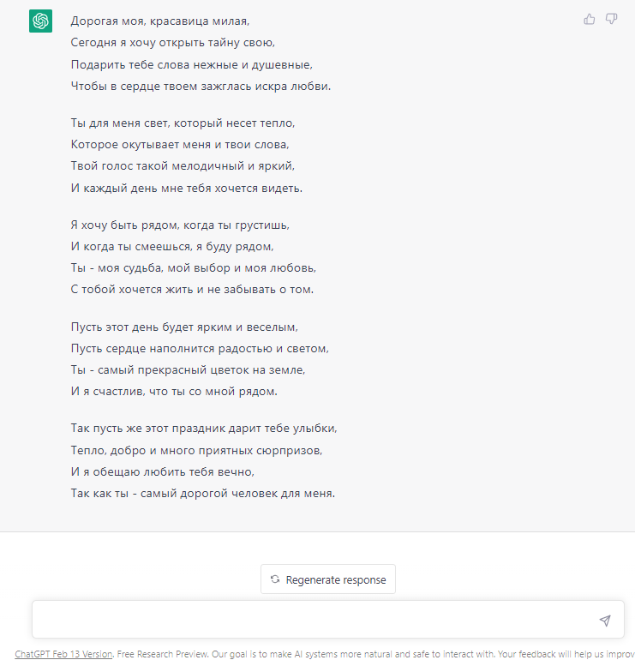The height and width of the screenshot is (672, 635).
Task: Click the line 'Ты для меня свет, который несет тепло,'
Action: point(183,123)
